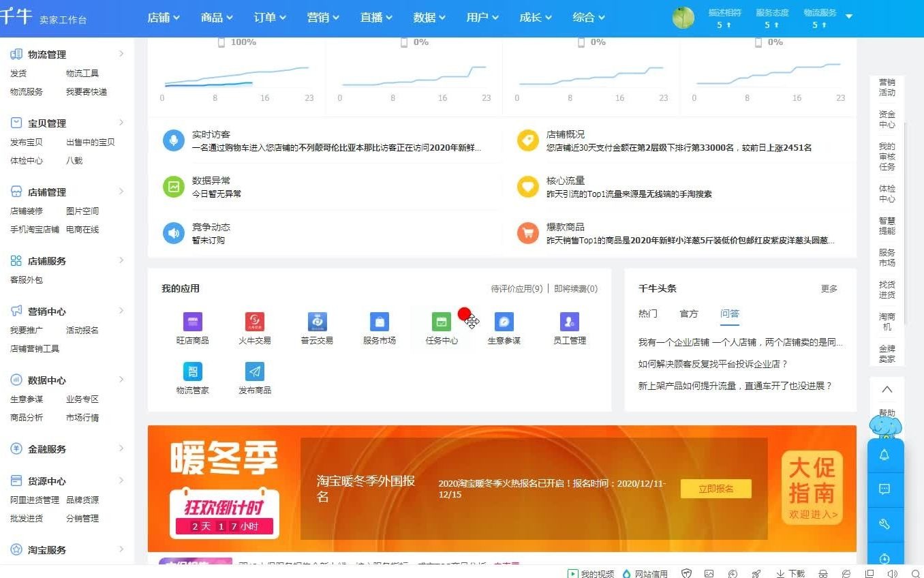
Task: Click 网站信用 in bottom status bar
Action: tap(645, 574)
